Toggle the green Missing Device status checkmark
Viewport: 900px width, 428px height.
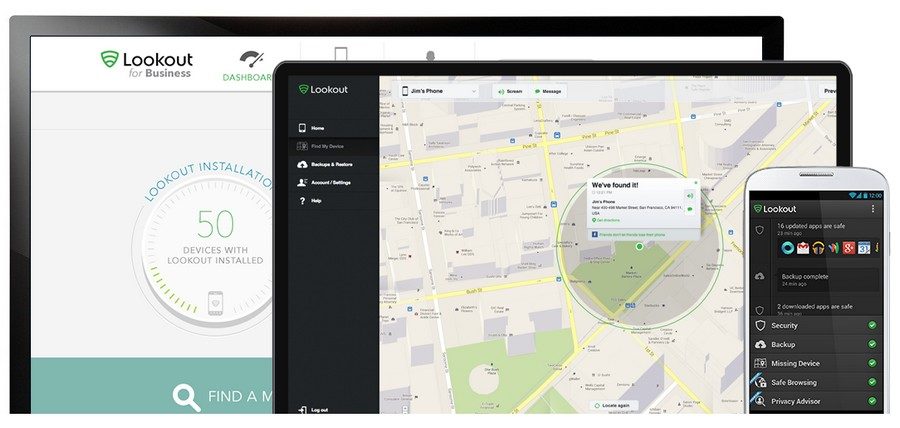pos(872,363)
